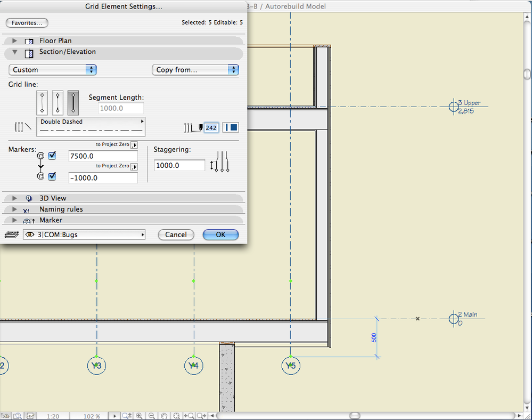Open the Custom dropdown menu
Screen dimensions: 532x420
[x=52, y=70]
